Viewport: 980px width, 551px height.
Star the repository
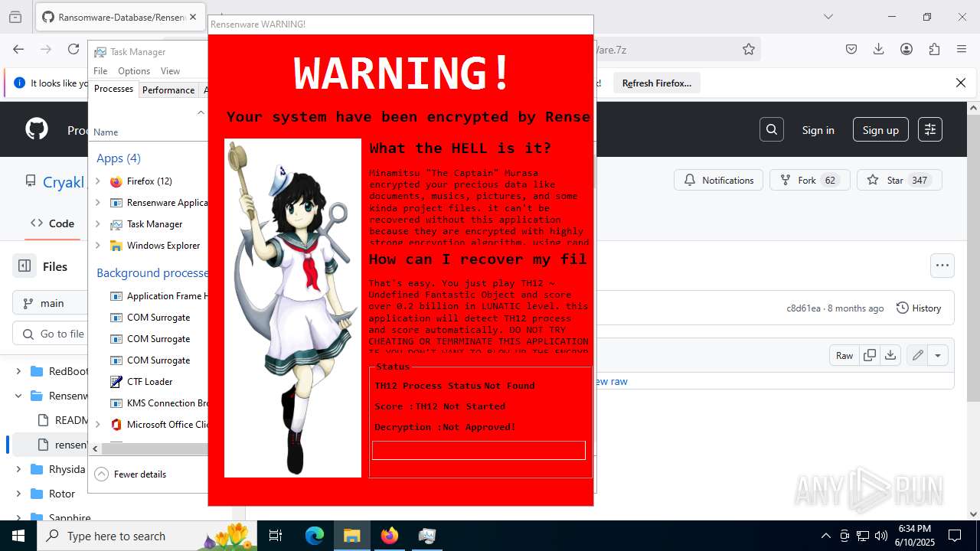coord(900,180)
